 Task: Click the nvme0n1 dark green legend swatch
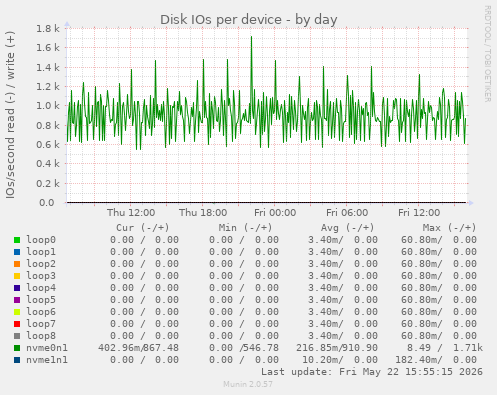click(x=17, y=348)
